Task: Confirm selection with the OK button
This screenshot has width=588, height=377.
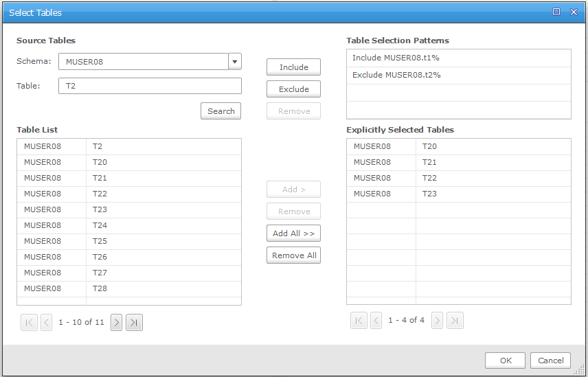Action: click(x=505, y=361)
